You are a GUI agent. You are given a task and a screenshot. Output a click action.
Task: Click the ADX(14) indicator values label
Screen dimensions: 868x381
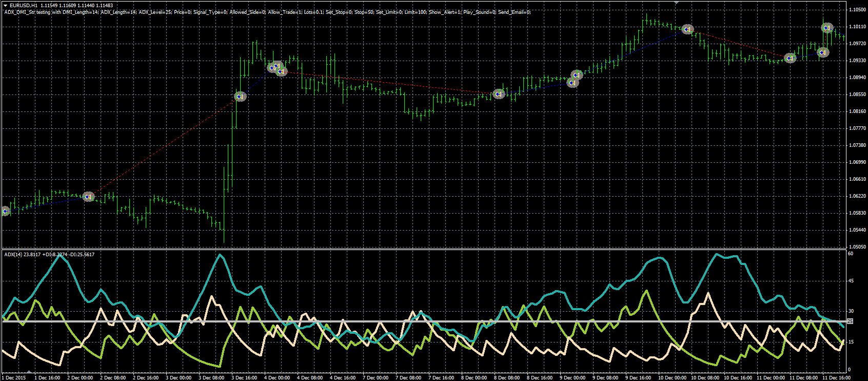(49, 254)
